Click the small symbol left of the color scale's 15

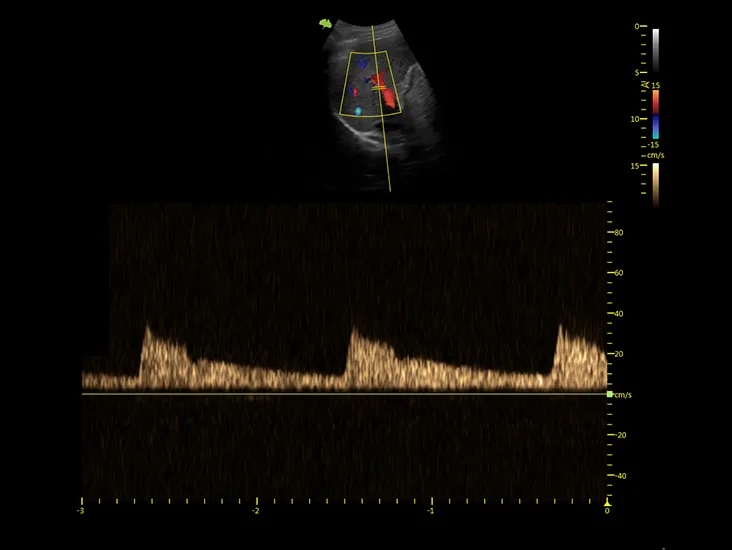click(x=645, y=85)
